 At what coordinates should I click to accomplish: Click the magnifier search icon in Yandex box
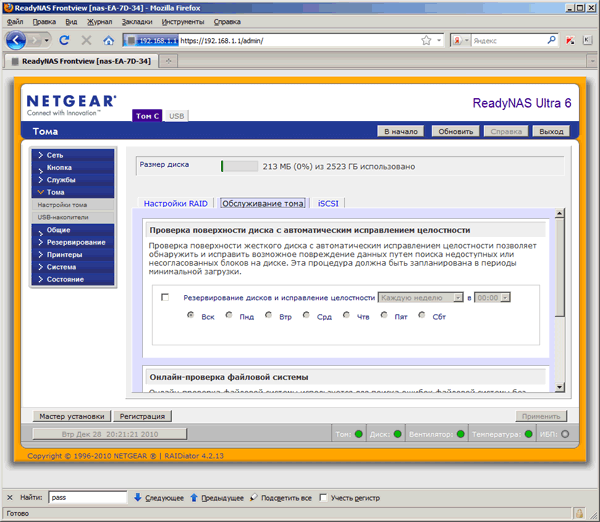(x=551, y=40)
